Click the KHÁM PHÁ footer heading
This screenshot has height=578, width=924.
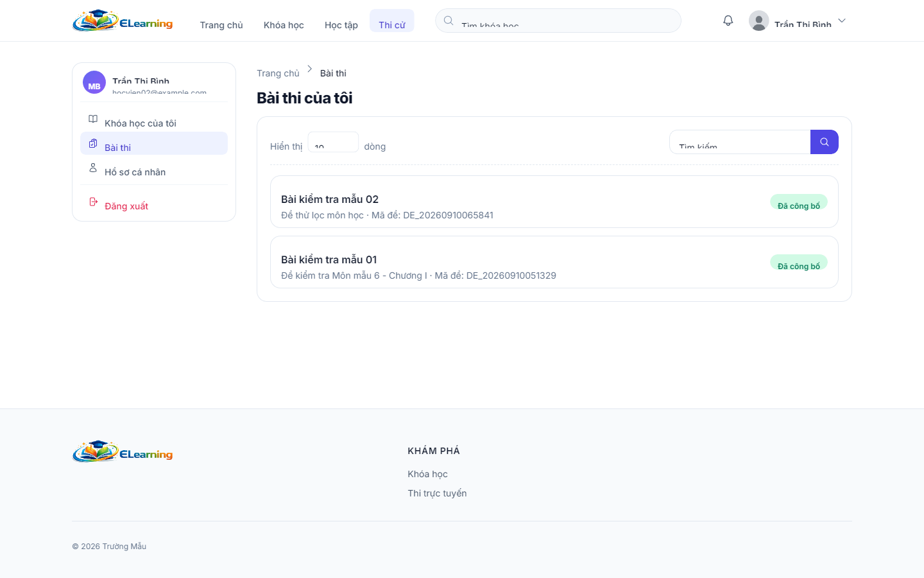click(x=434, y=451)
